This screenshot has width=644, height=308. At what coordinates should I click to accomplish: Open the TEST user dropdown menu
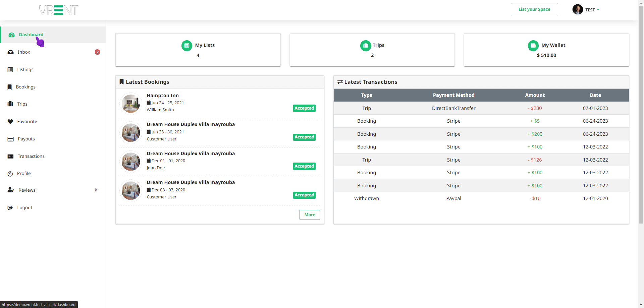(x=586, y=10)
